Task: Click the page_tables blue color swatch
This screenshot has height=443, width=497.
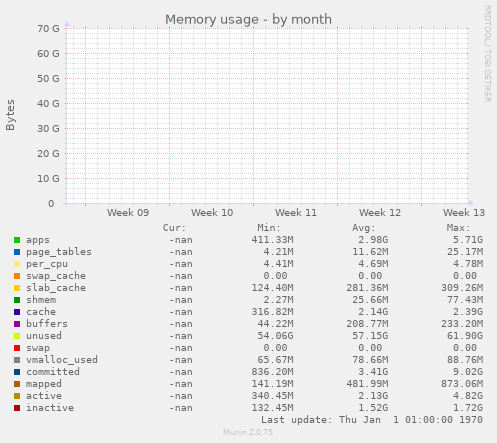Action: (x=17, y=252)
